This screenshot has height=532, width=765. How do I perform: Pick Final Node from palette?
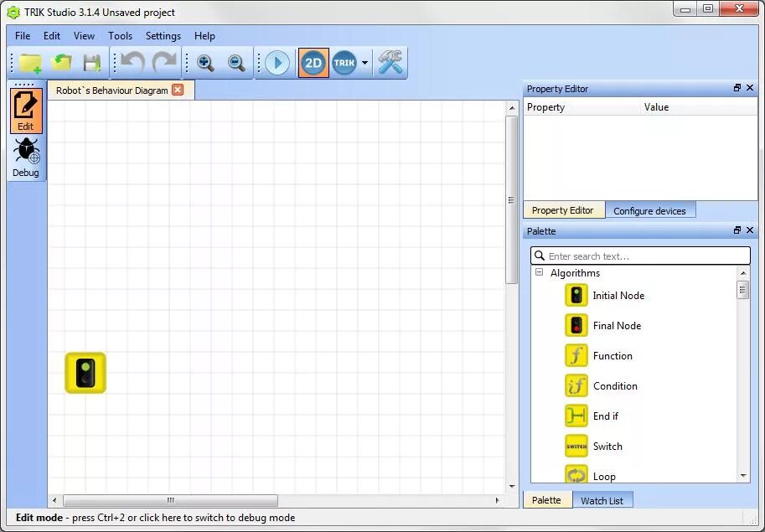602,326
